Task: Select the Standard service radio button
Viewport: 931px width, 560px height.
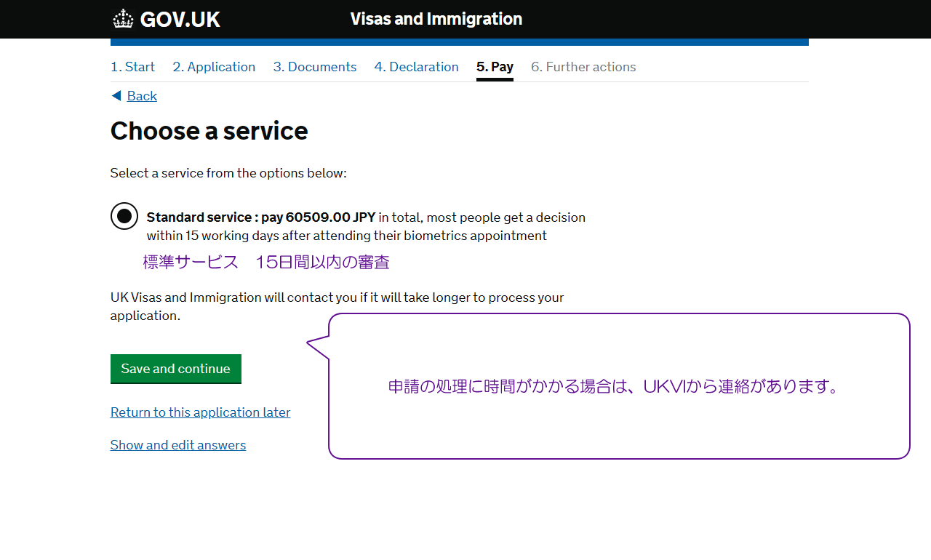Action: (x=124, y=216)
